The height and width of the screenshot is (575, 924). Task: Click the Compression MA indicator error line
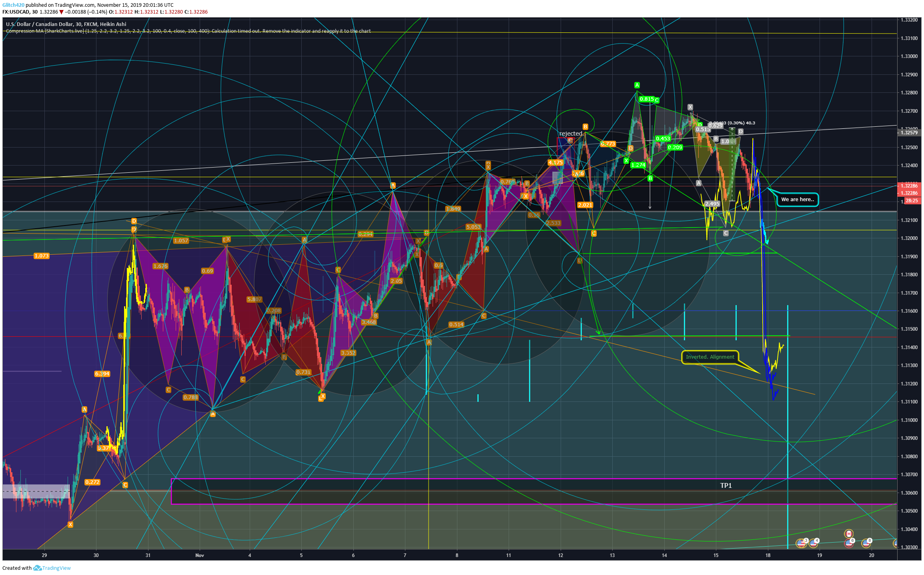pyautogui.click(x=188, y=31)
